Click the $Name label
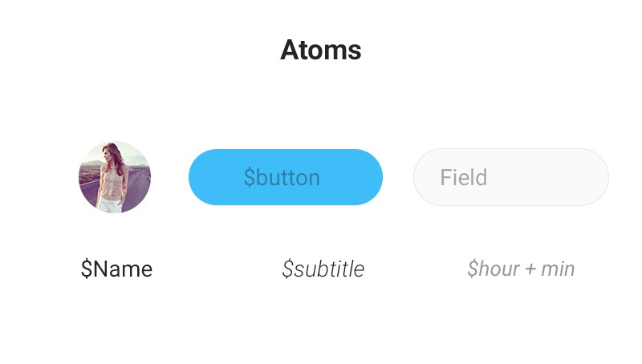The width and height of the screenshot is (642, 364). [116, 269]
